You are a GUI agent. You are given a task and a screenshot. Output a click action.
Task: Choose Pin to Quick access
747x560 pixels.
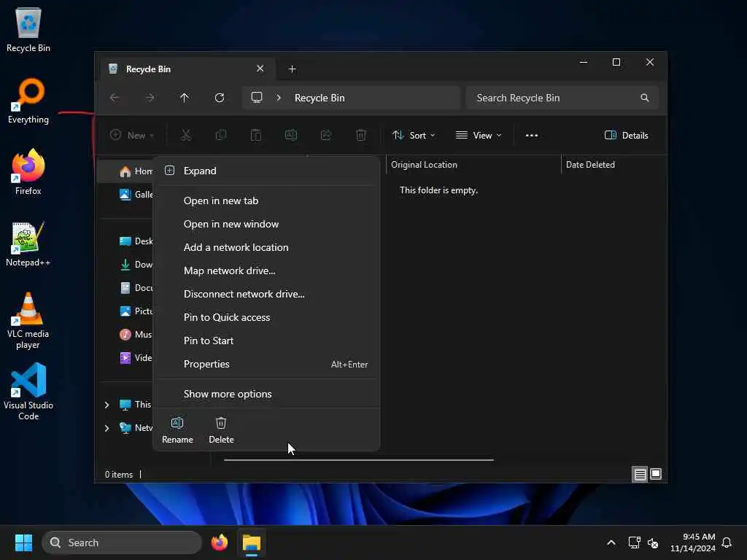[266, 317]
